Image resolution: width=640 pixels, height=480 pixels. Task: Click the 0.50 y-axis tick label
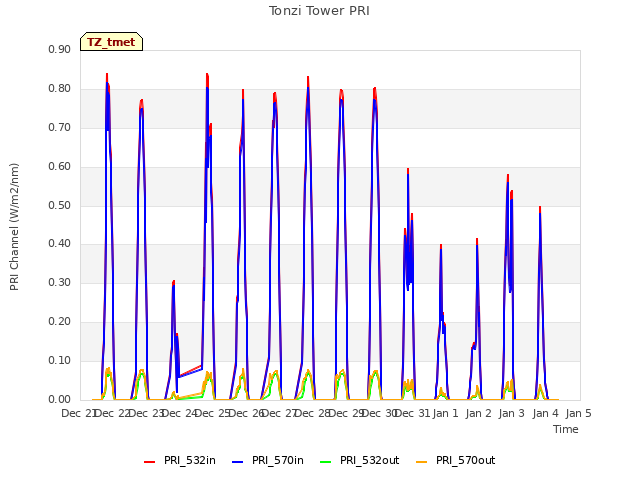(x=60, y=205)
